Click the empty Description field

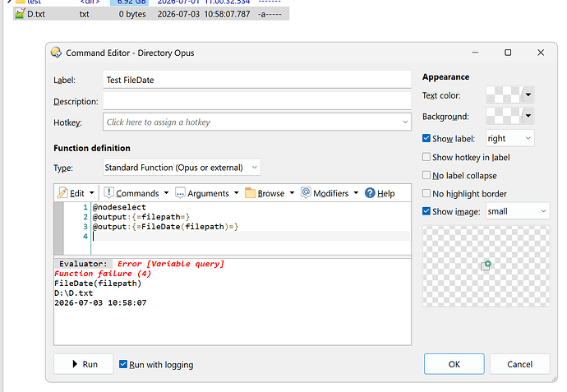pos(257,101)
